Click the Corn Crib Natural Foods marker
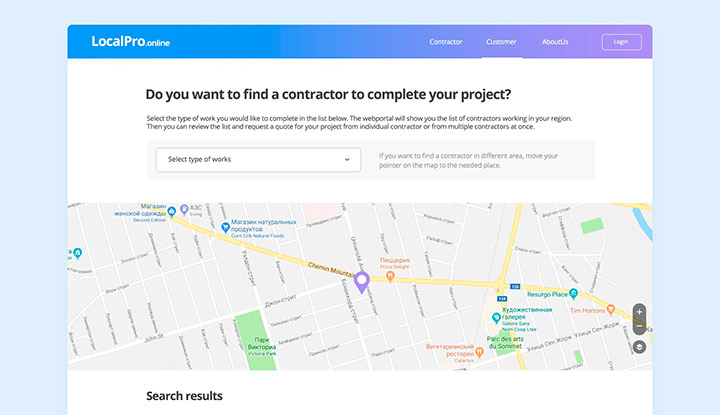720x415 pixels. [x=225, y=227]
